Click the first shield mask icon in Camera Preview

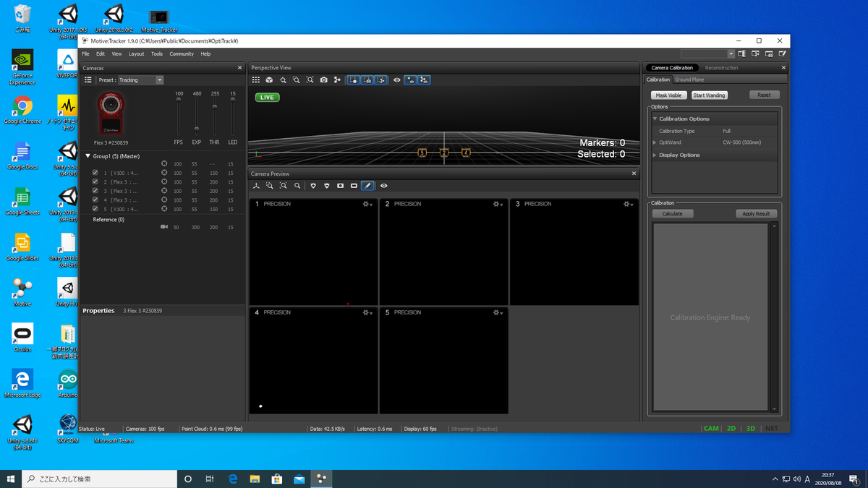click(x=313, y=186)
